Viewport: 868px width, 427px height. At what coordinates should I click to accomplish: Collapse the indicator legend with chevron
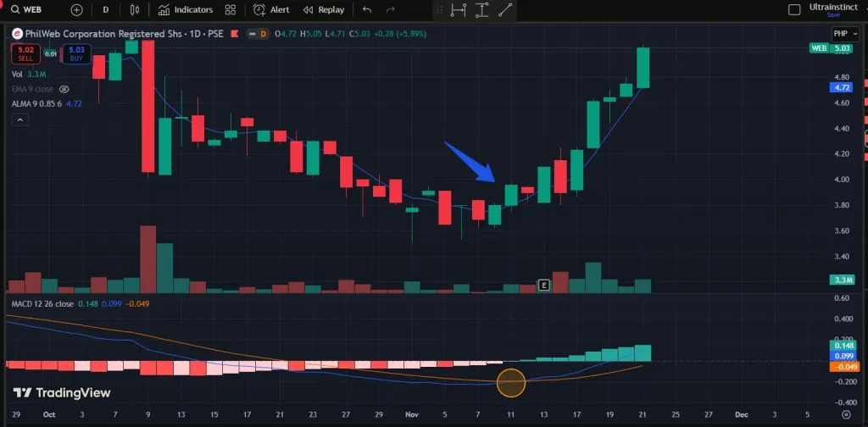click(x=21, y=119)
